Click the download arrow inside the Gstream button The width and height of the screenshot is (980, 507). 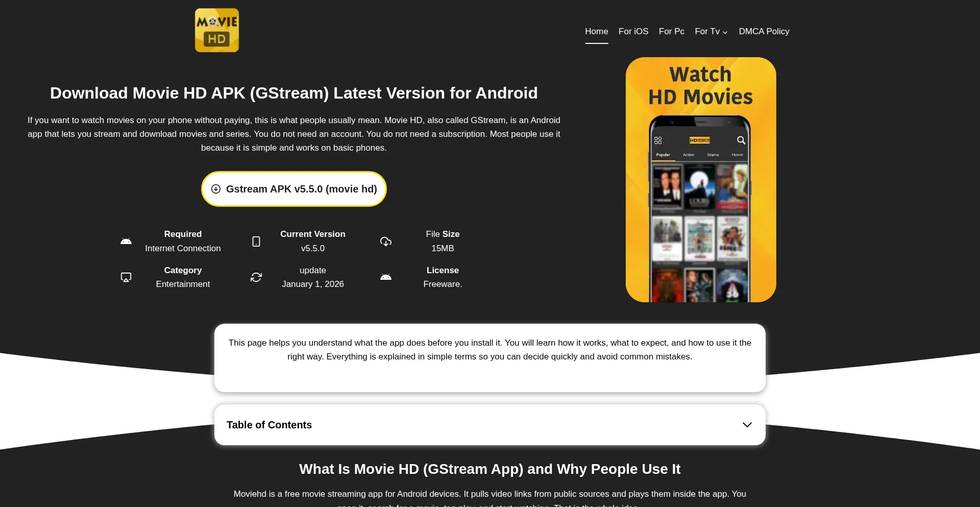[x=216, y=188]
